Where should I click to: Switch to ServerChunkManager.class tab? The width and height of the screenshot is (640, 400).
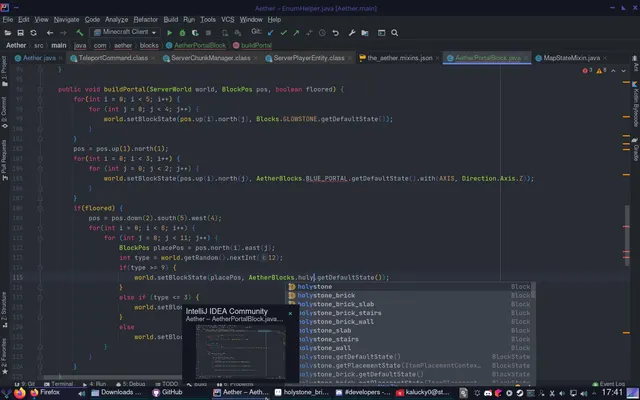211,58
